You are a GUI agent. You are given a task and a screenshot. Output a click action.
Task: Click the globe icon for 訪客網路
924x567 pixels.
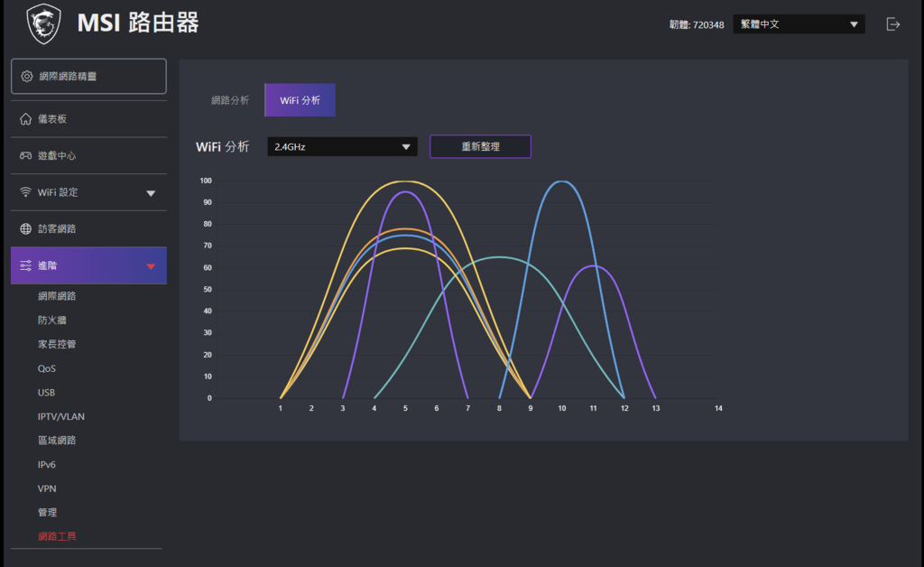point(25,228)
